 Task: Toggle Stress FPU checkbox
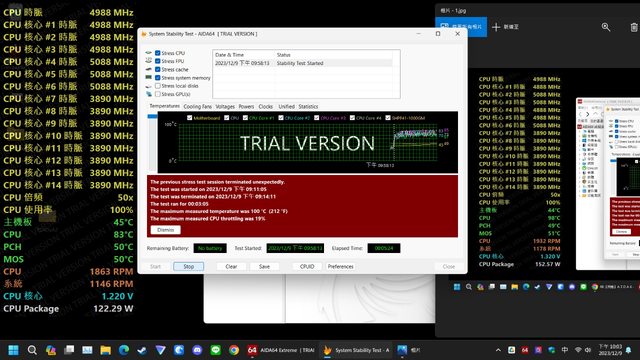tap(158, 61)
